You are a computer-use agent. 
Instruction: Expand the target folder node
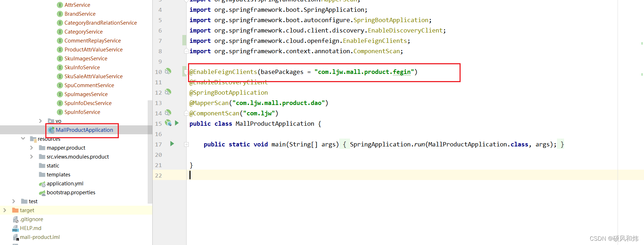tap(5, 210)
